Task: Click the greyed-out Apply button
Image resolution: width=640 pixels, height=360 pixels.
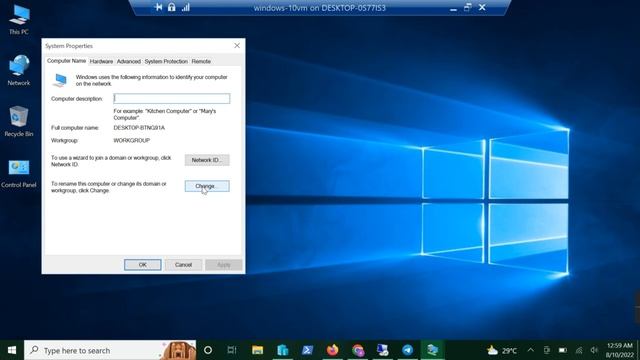Action: pos(224,264)
